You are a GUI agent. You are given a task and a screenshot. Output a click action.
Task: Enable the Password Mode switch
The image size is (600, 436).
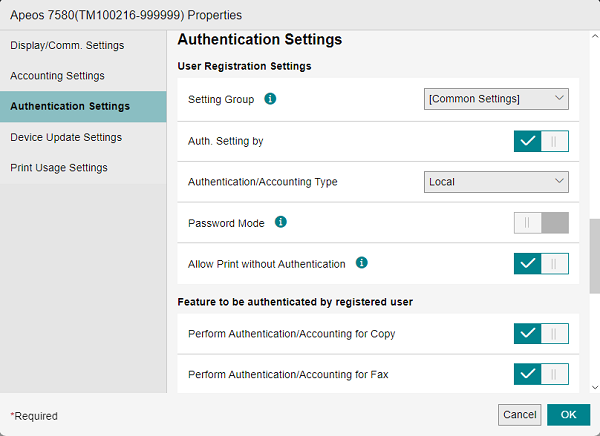541,223
